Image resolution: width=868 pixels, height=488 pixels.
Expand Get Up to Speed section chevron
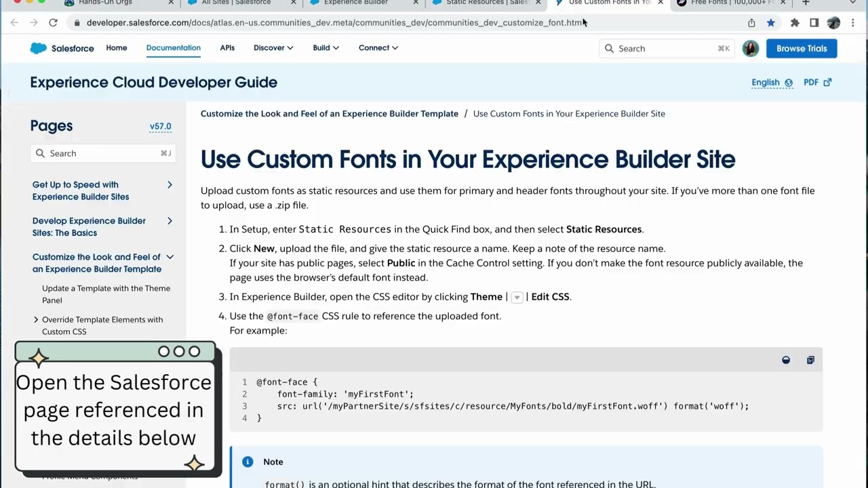(170, 185)
